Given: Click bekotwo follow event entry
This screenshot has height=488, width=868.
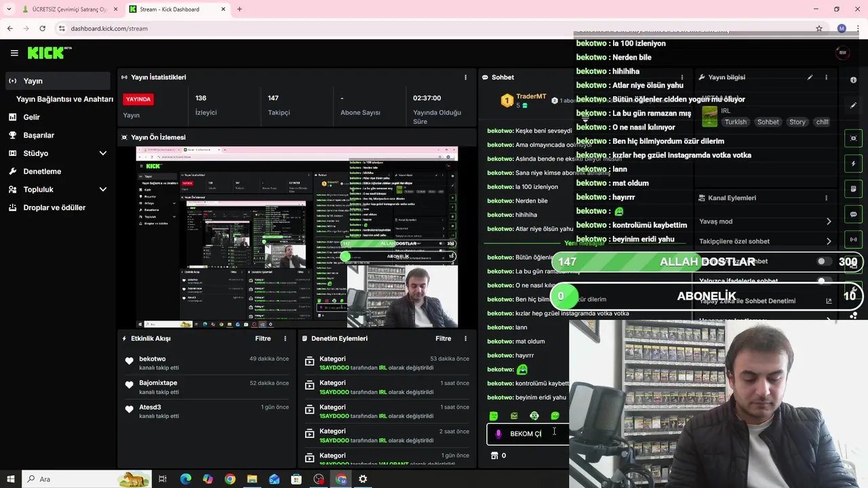Looking at the screenshot, I should [x=207, y=363].
